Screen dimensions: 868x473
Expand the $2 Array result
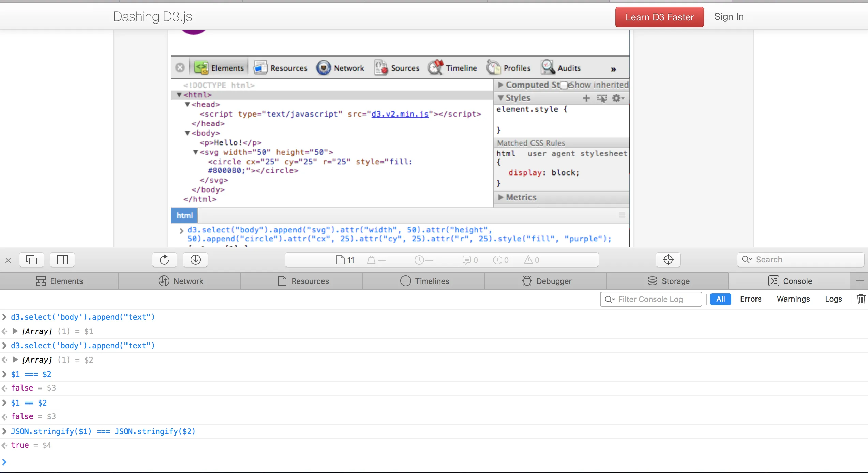point(15,360)
